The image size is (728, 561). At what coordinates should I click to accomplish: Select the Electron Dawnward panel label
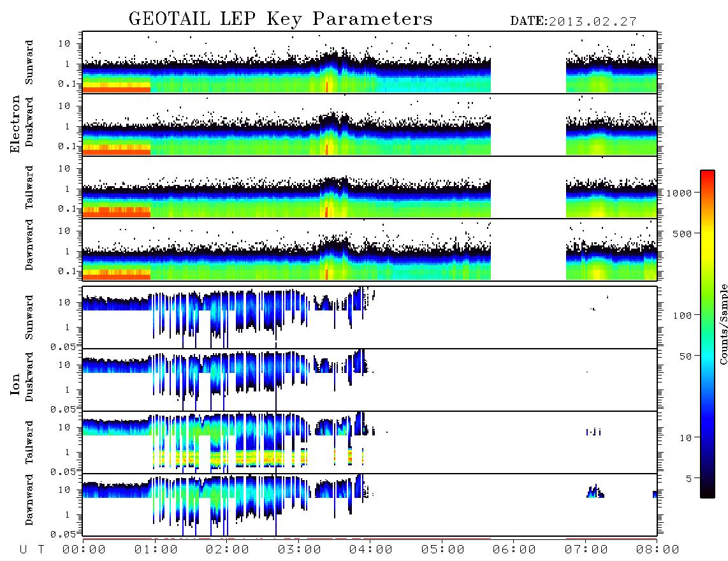pos(29,245)
